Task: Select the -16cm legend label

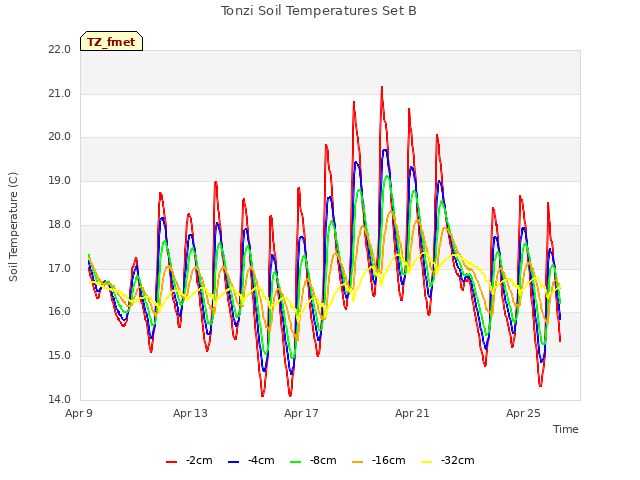Action: click(x=389, y=460)
